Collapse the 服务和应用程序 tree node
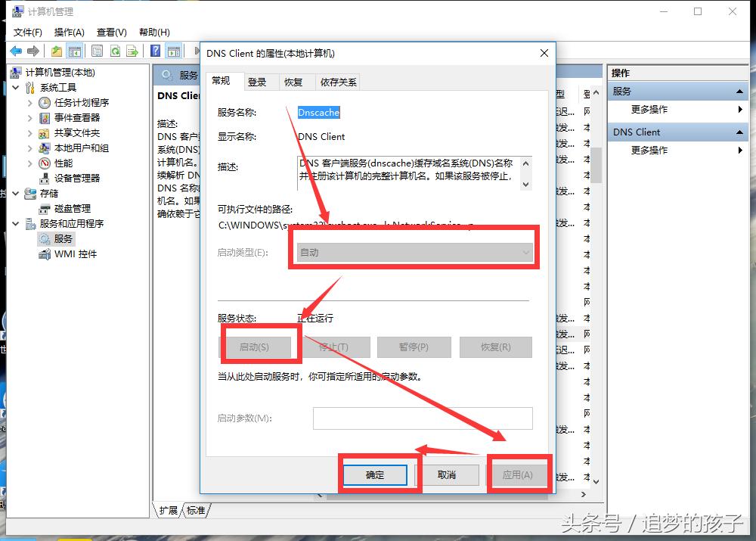 point(16,223)
